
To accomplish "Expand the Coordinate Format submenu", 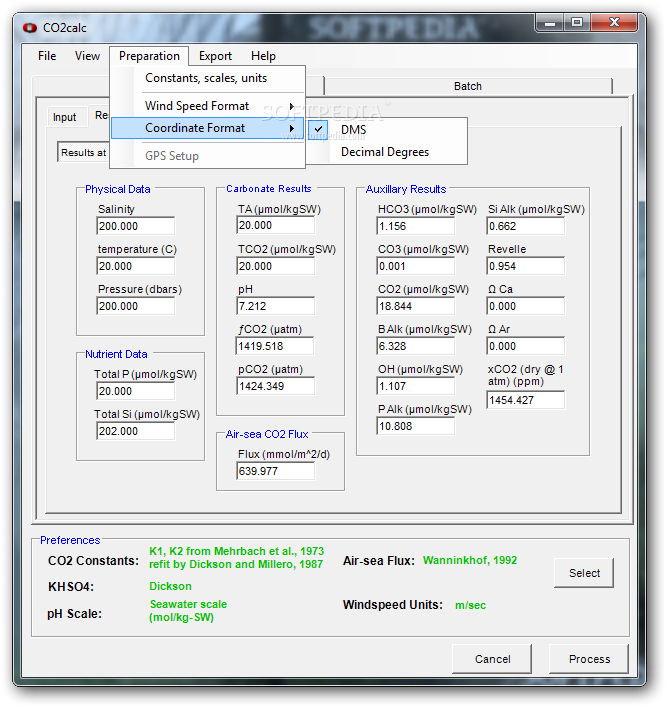I will [x=208, y=128].
